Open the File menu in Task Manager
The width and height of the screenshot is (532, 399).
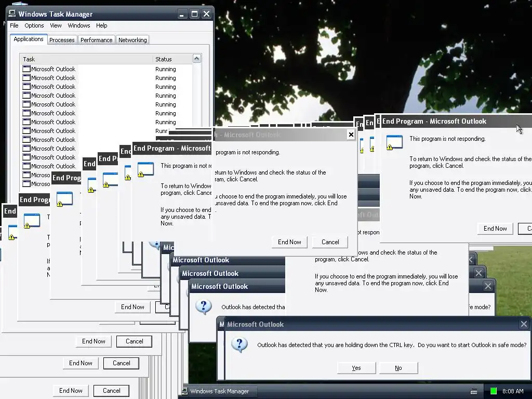(x=14, y=25)
